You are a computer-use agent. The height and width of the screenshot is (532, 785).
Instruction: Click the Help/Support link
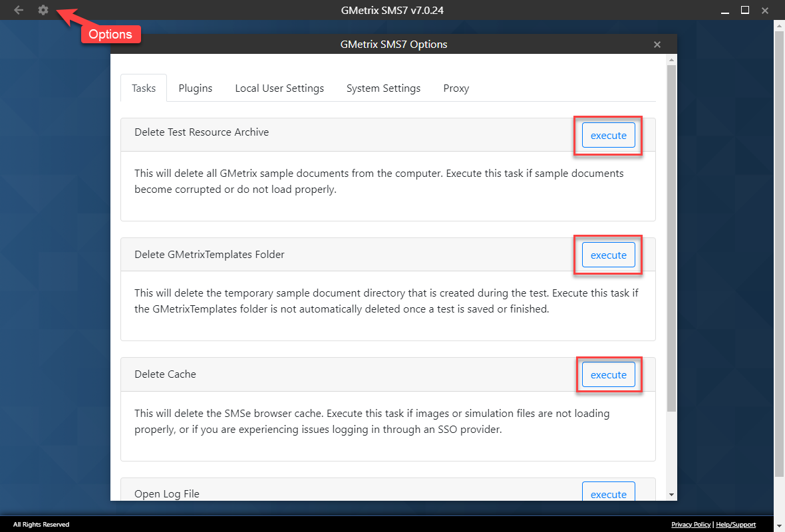pos(735,524)
